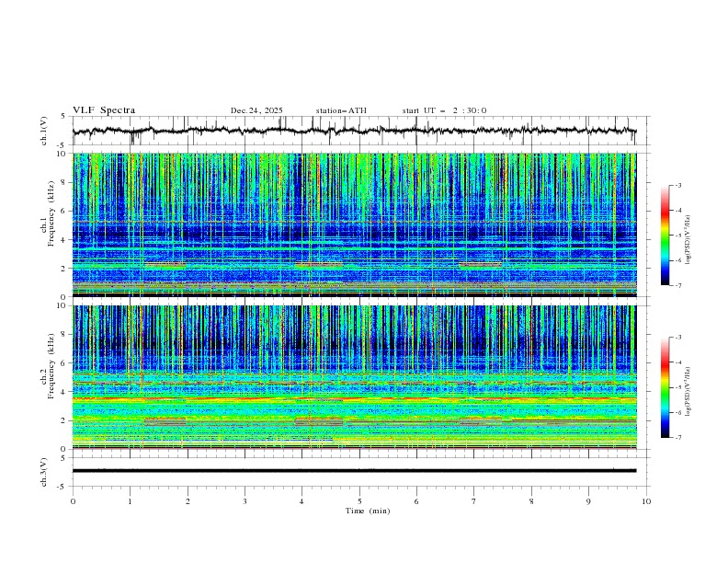The width and height of the screenshot is (728, 563).
Task: Select the "Time (min)" axis label
Action: pyautogui.click(x=368, y=511)
